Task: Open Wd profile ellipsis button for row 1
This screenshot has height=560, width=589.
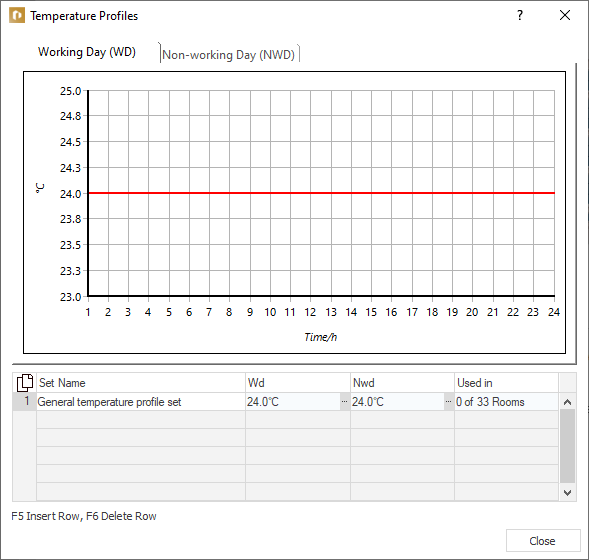Action: click(x=344, y=402)
